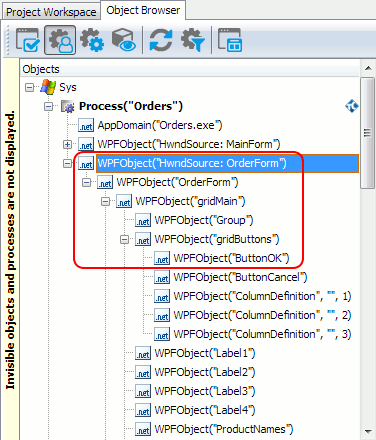The width and height of the screenshot is (376, 440).
Task: Click the vertical scrollbar thumb
Action: 368,133
